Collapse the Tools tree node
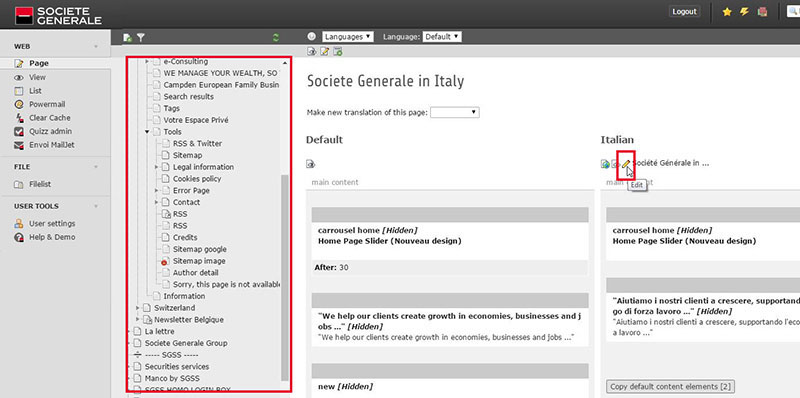Screen dimensions: 800x398 [147, 132]
